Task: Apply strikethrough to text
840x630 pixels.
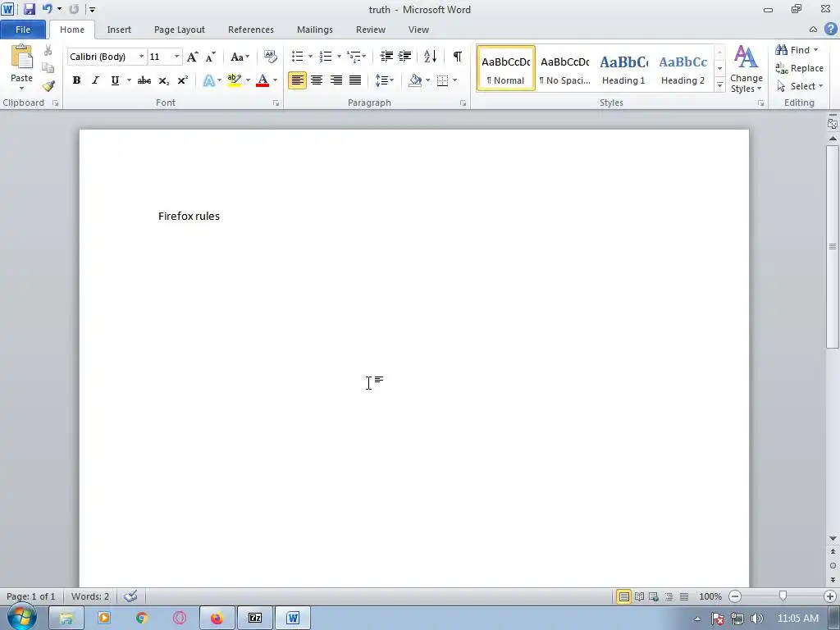Action: tap(144, 80)
